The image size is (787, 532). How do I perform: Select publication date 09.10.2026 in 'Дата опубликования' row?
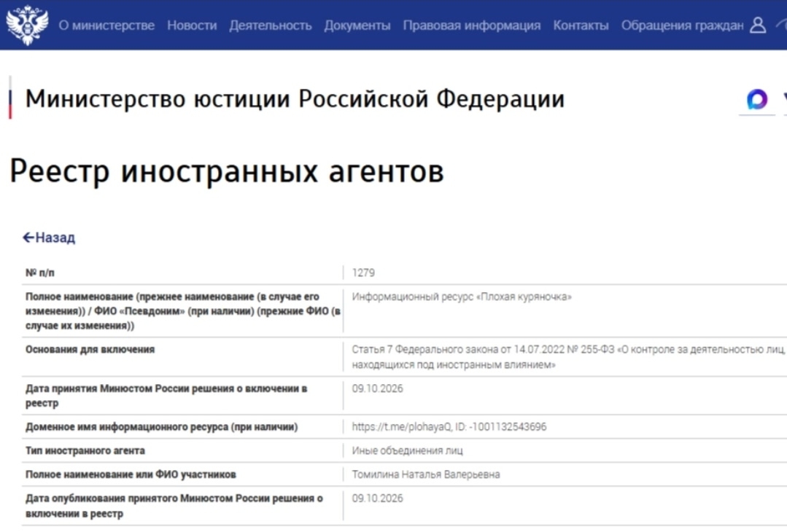click(377, 498)
